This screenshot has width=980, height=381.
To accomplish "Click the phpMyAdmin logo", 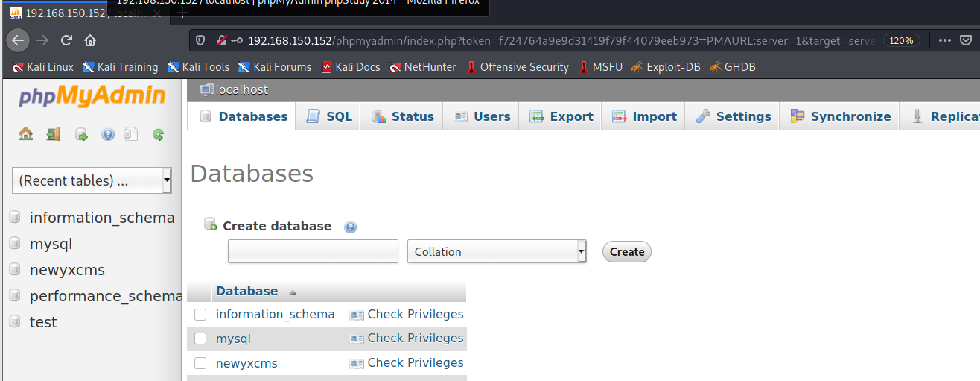I will (92, 96).
